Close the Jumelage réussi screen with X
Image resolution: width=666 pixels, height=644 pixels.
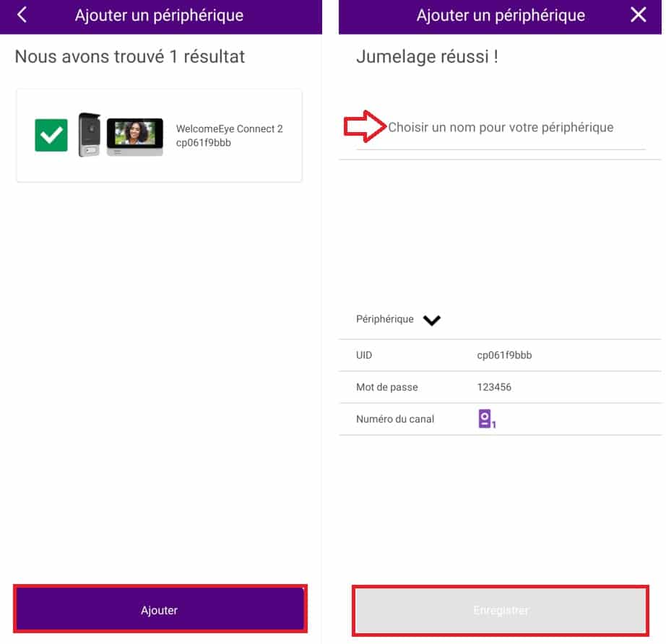tap(638, 15)
